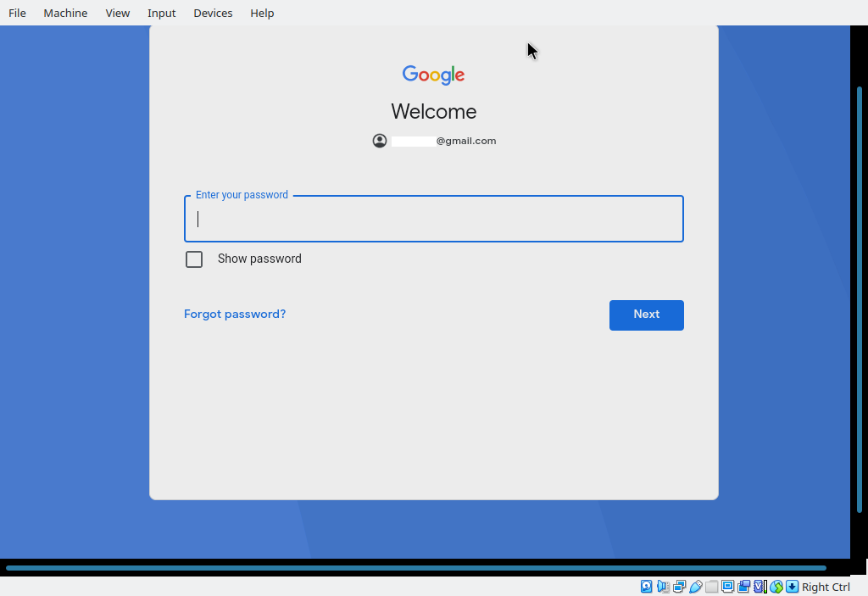The width and height of the screenshot is (868, 596).
Task: Click the Next button
Action: 647,315
